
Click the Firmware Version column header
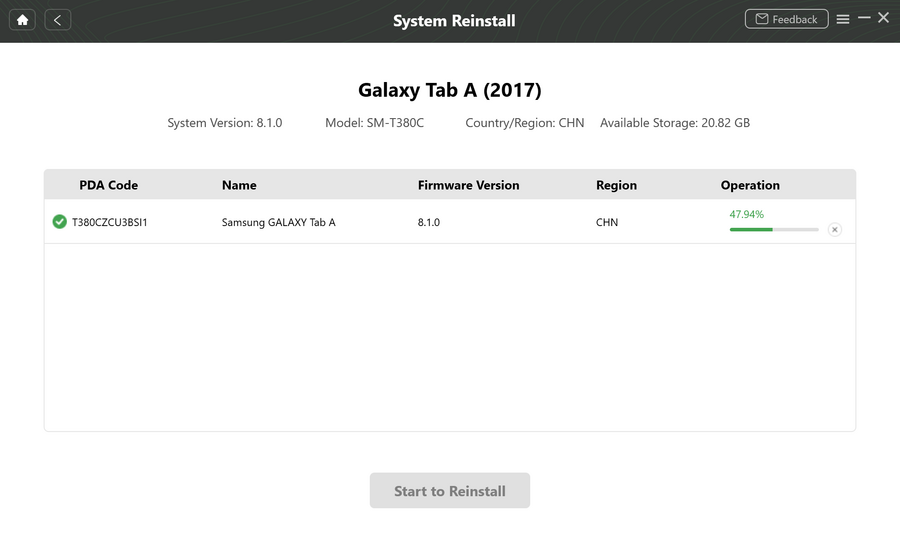click(468, 185)
